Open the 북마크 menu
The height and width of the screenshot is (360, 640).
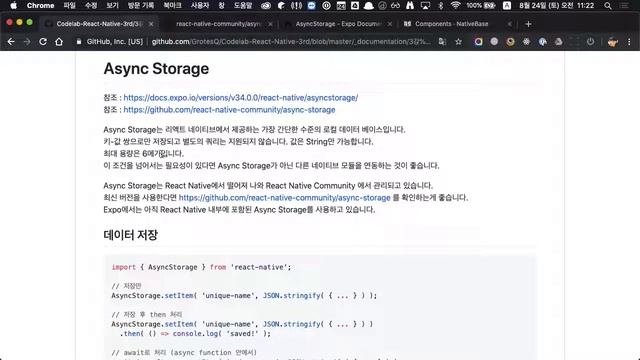click(x=172, y=6)
